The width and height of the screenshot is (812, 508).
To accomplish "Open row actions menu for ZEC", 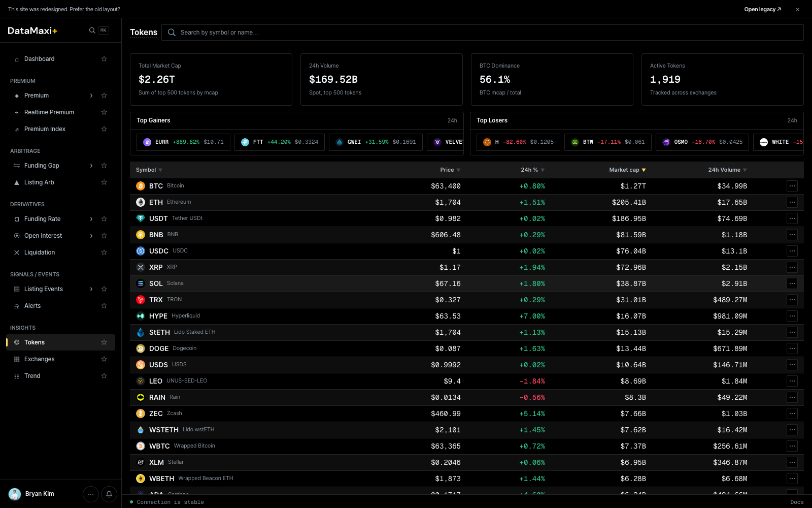I will (x=792, y=414).
